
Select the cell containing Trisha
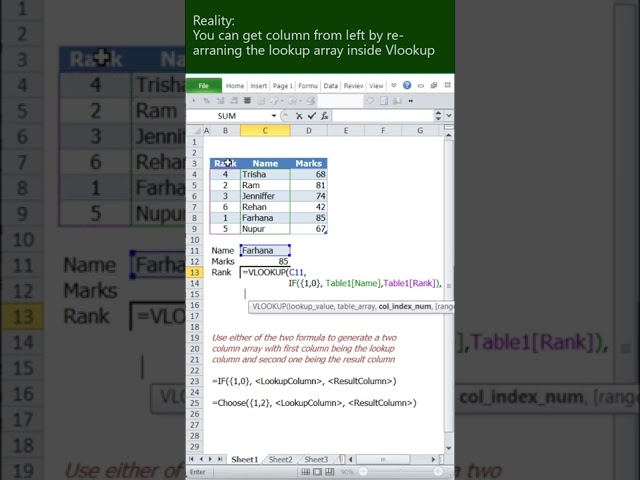click(x=265, y=174)
